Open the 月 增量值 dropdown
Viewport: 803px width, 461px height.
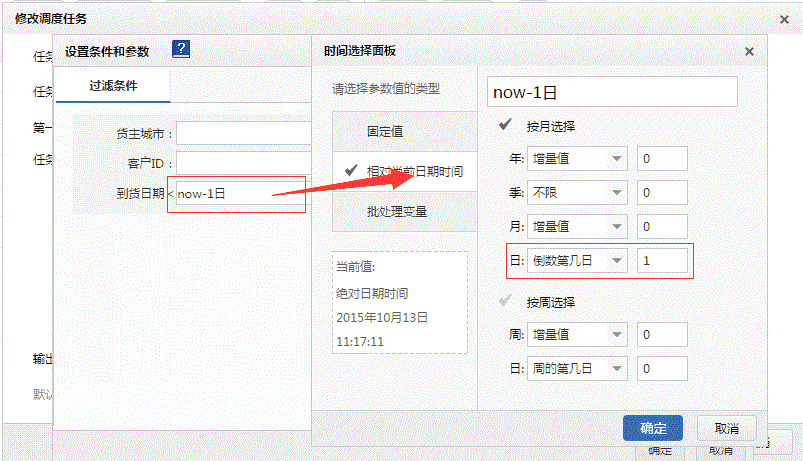[x=578, y=226]
